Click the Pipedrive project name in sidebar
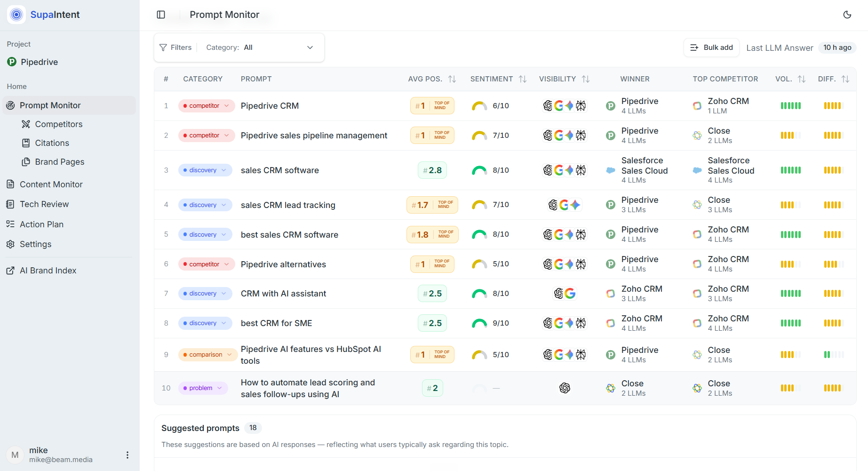 click(x=40, y=62)
